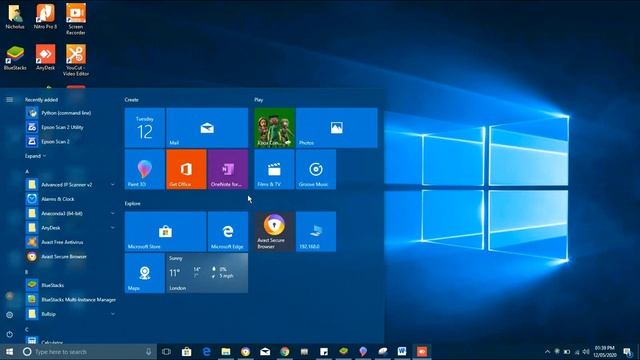This screenshot has width=640, height=360.
Task: Select the BlueStacks desktop shortcut
Action: pos(15,58)
